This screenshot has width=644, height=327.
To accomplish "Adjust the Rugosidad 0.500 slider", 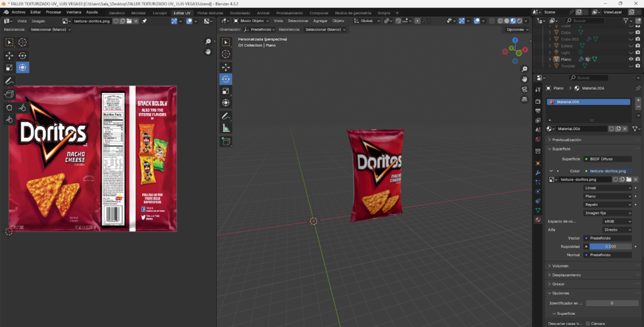I will 610,247.
